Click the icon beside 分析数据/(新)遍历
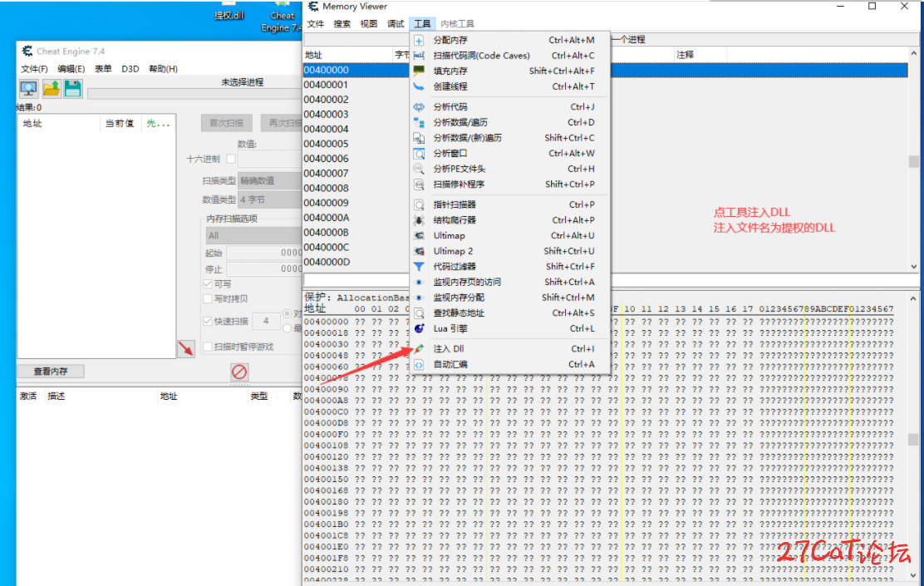Viewport: 924px width, 586px height. point(419,138)
